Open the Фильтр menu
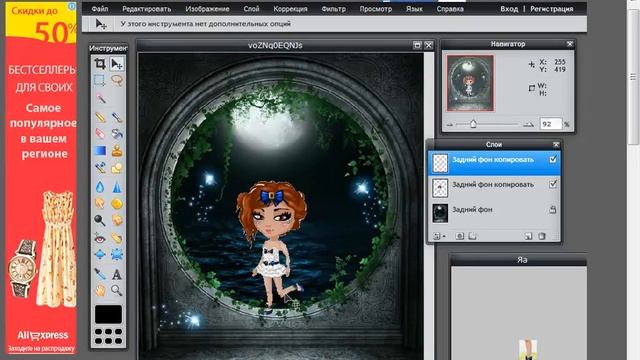This screenshot has height=360, width=640. tap(333, 9)
